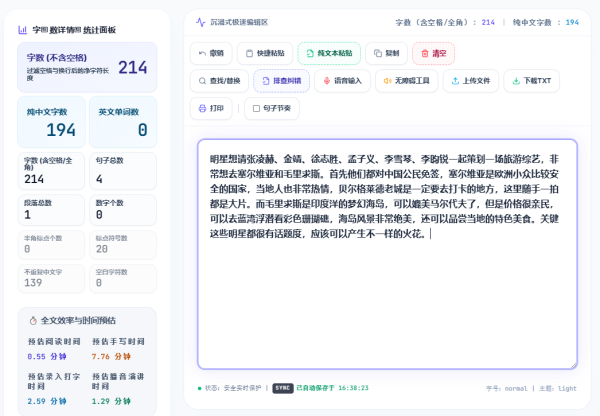Click the 英文单词数 0 card
Screen dimensions: 600x416
pos(123,122)
